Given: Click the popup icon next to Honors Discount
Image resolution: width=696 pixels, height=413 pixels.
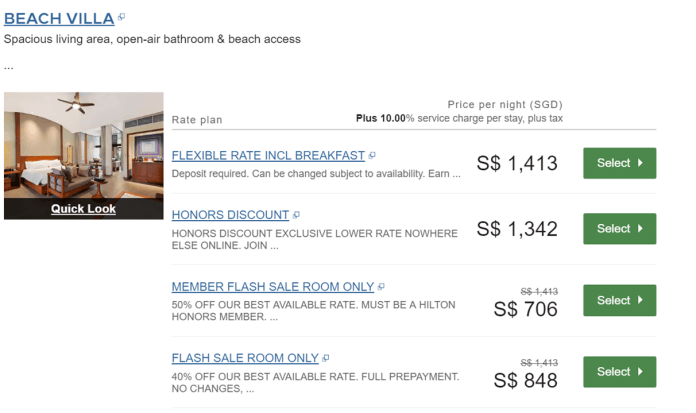Looking at the screenshot, I should [296, 215].
